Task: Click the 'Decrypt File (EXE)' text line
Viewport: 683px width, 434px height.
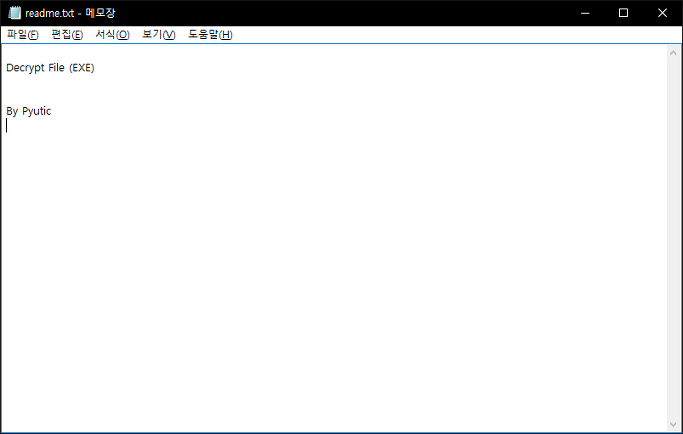Action: pyautogui.click(x=50, y=68)
